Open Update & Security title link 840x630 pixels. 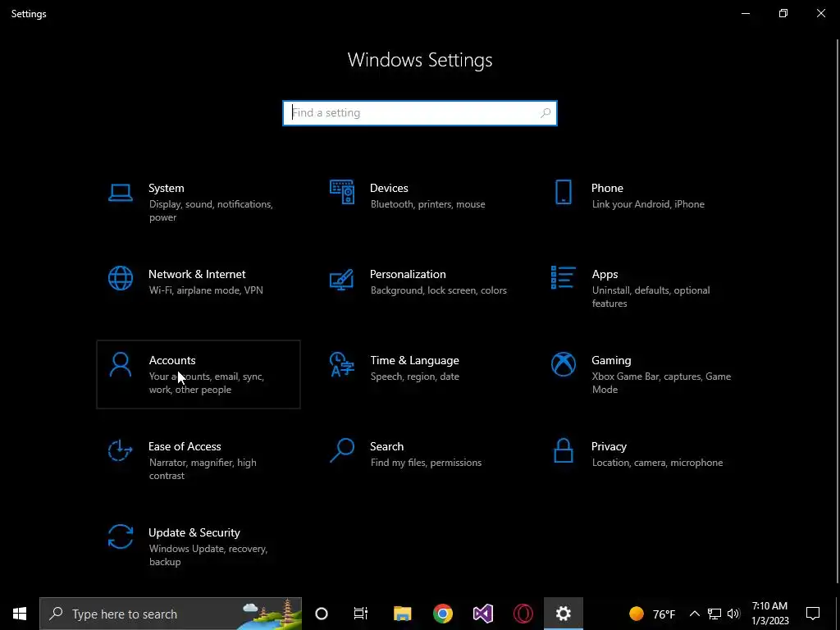pos(194,533)
